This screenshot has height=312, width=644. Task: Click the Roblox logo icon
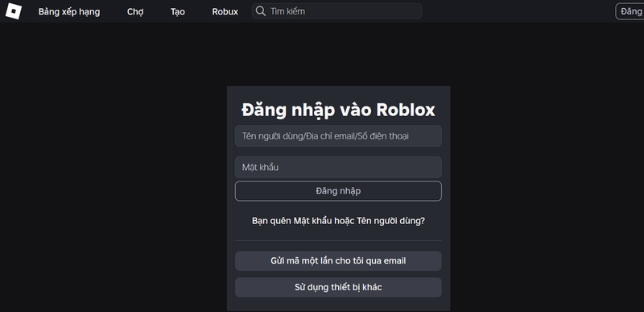pyautogui.click(x=13, y=11)
